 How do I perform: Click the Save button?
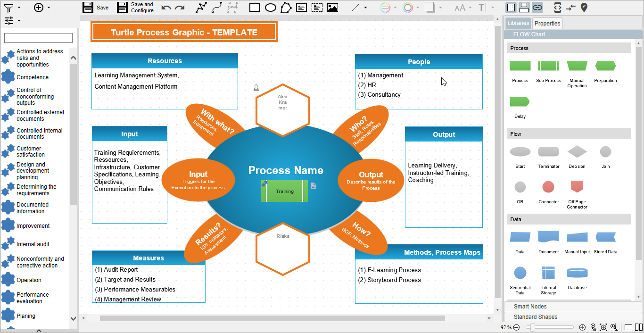click(x=95, y=8)
